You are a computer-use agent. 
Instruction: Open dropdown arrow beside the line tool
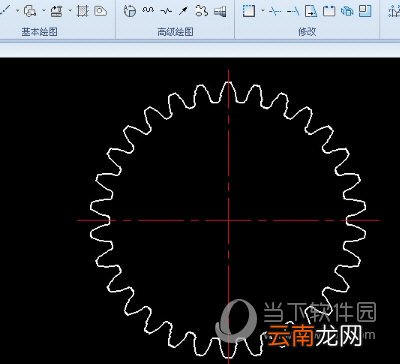click(x=18, y=11)
